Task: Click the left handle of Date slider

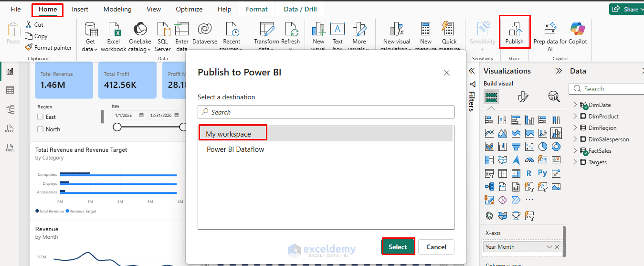Action: point(117,127)
